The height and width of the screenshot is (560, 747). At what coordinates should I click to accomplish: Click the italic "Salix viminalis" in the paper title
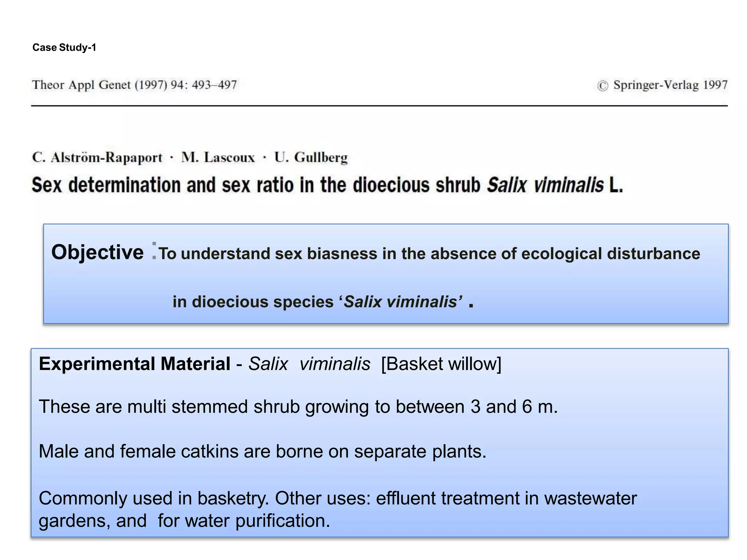tap(546, 185)
